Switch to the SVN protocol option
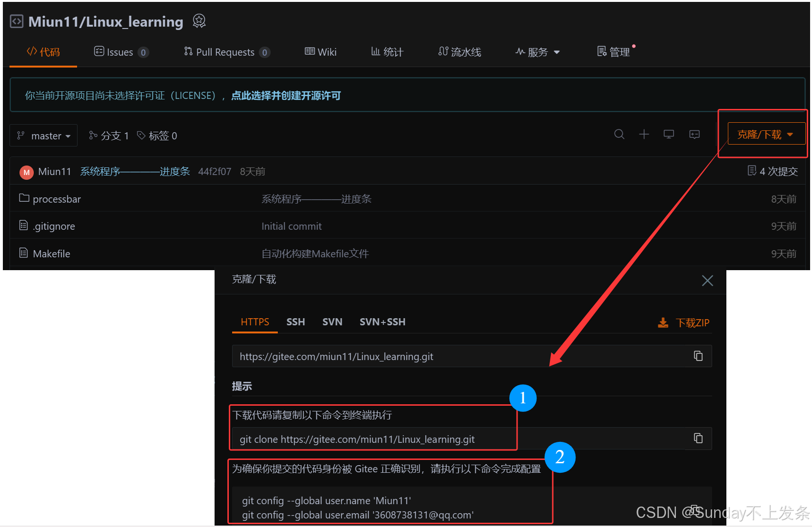812x527 pixels. pos(332,322)
